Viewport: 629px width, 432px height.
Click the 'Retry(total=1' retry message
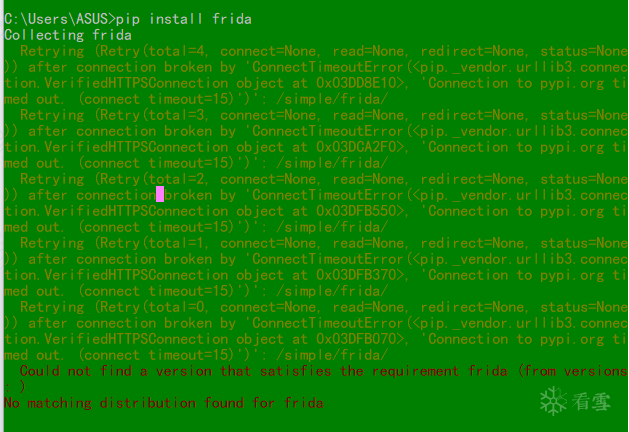[x=148, y=243]
